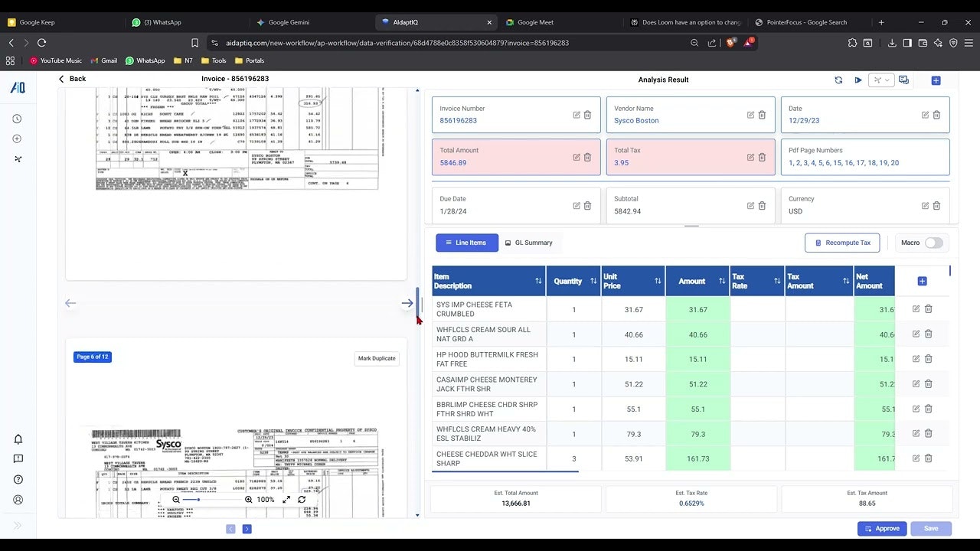Image resolution: width=980 pixels, height=551 pixels.
Task: Switch to the Line Items tab
Action: (x=467, y=243)
